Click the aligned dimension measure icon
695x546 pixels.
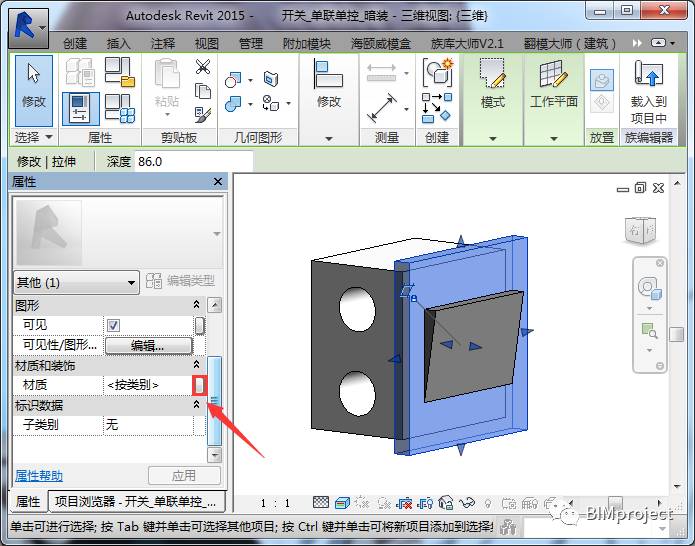(x=381, y=73)
